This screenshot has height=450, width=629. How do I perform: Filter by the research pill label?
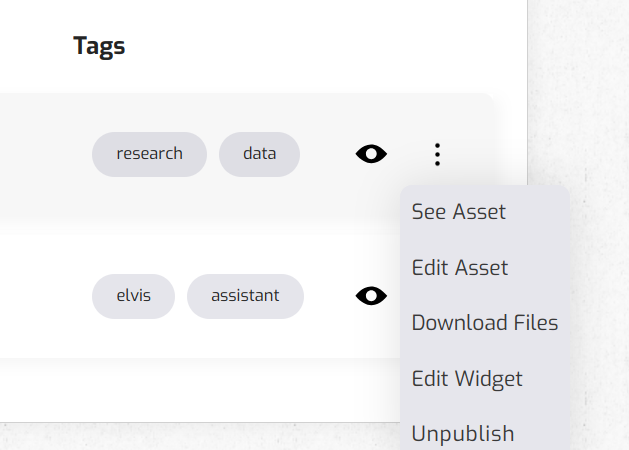(x=149, y=154)
